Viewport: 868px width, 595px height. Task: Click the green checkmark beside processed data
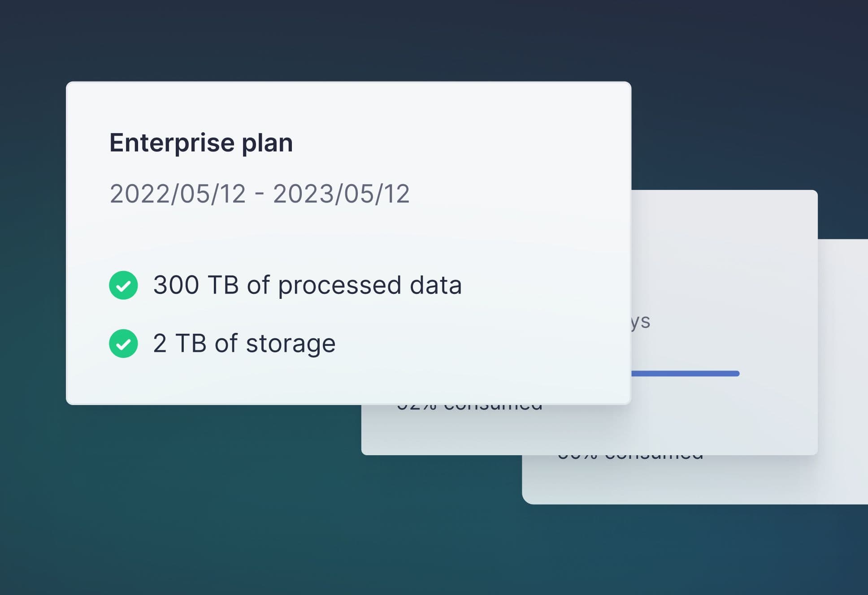(123, 285)
